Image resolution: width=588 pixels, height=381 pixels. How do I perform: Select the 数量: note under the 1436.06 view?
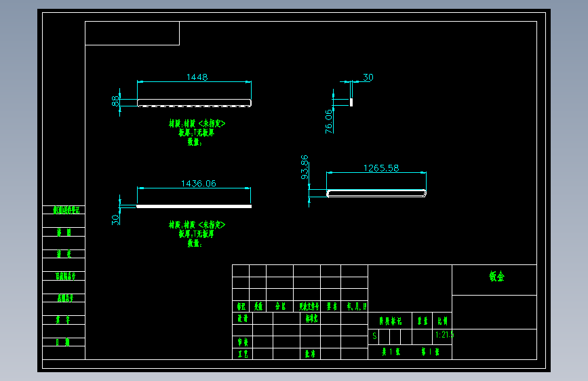click(x=195, y=243)
